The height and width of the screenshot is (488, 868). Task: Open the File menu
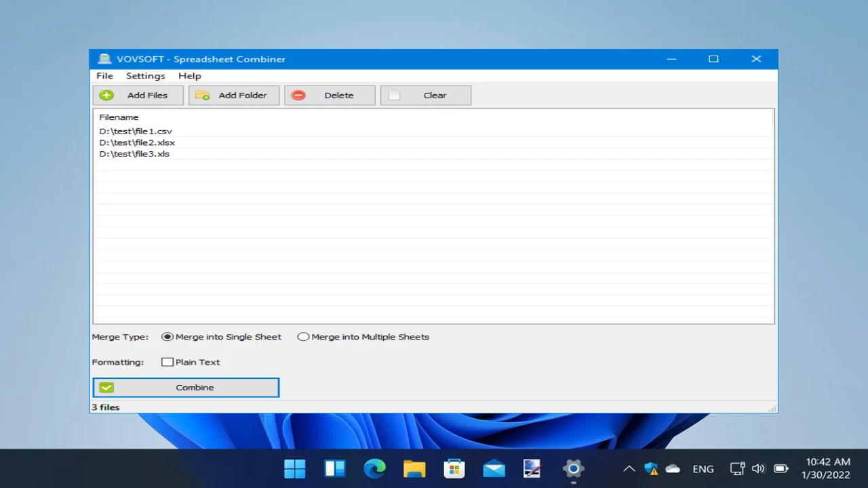coord(104,76)
